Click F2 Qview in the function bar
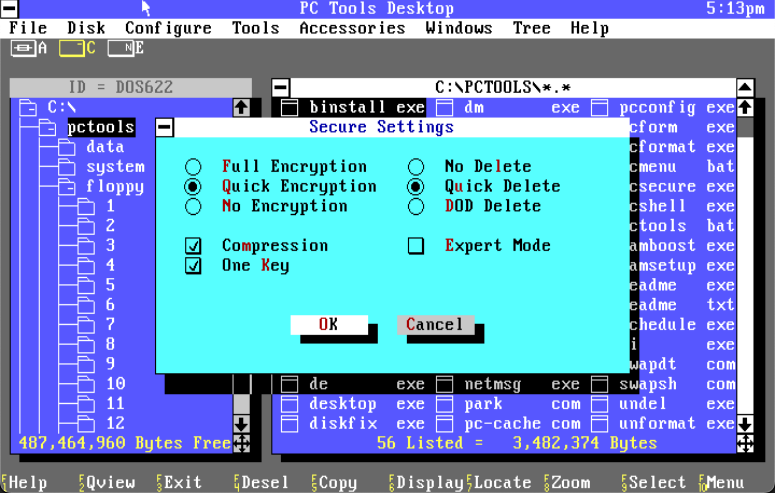This screenshot has height=493, width=775. pyautogui.click(x=107, y=483)
